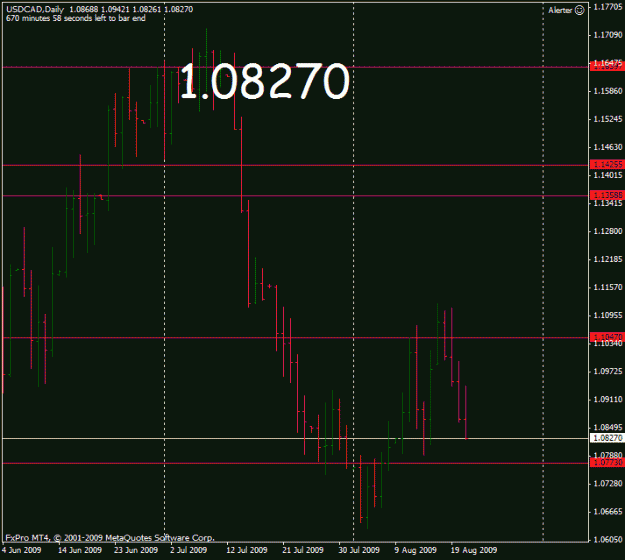Click the red 1.07730 level tag on price axis

point(607,462)
